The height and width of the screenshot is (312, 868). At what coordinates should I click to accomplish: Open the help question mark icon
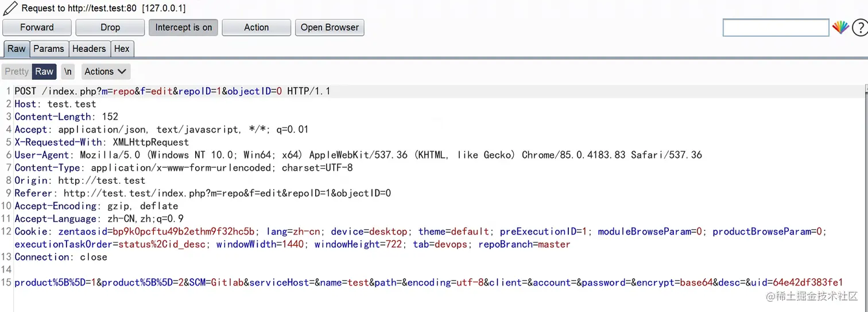click(859, 27)
